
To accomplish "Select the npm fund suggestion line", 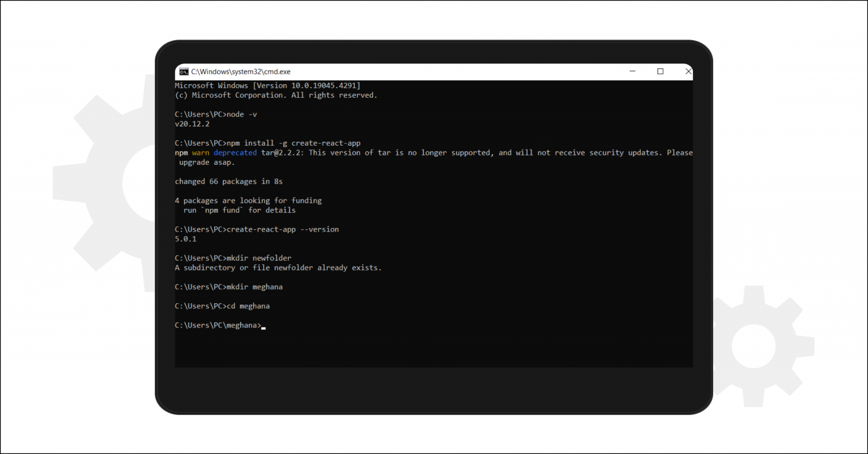I will [240, 210].
